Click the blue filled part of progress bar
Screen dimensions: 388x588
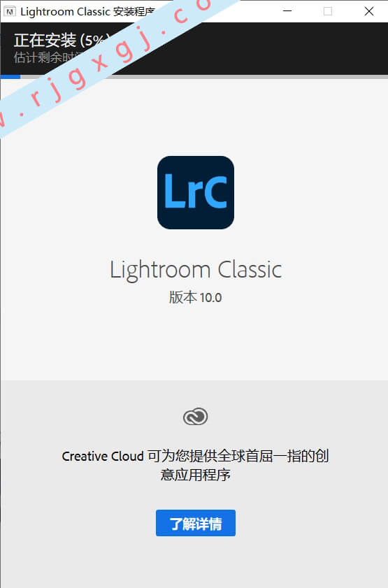(x=10, y=77)
